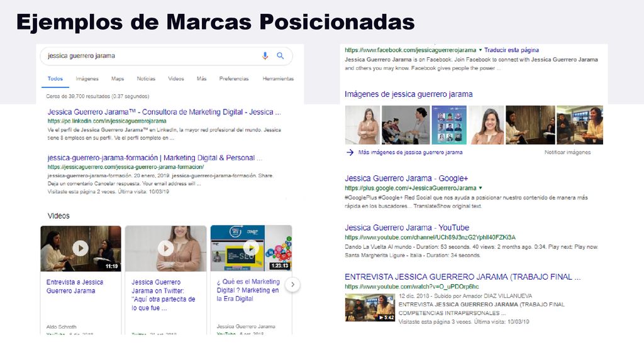Viewport: 644px width, 362px height.
Task: Open the Facebook result dropdown arrow
Action: (480, 50)
